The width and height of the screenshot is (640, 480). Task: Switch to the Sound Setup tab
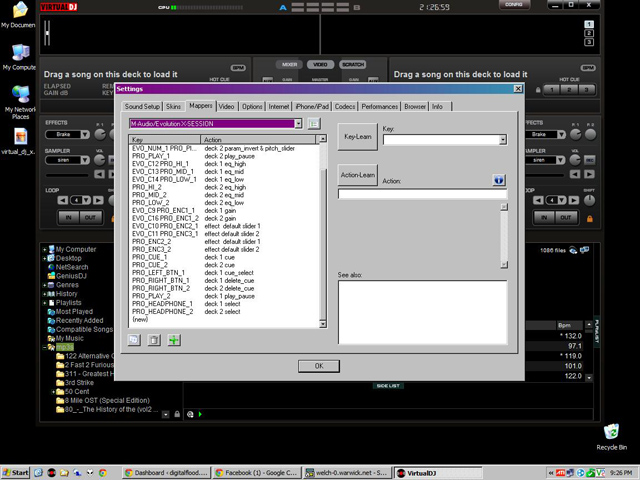point(142,107)
